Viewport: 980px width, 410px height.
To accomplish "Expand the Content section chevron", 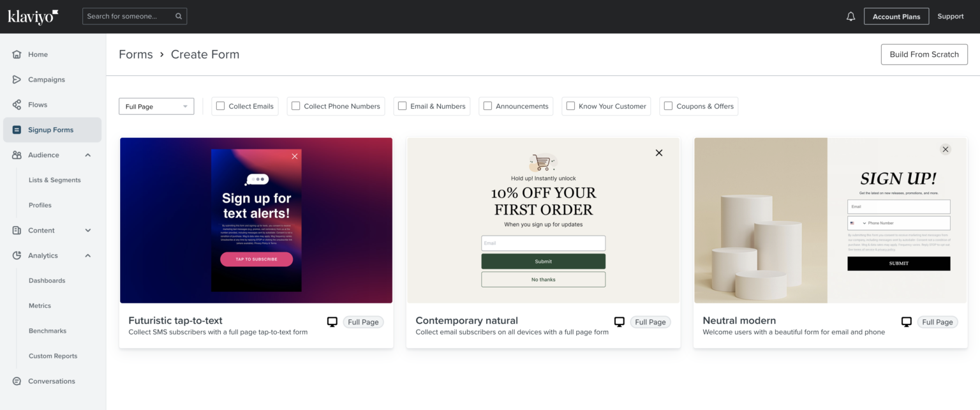I will [88, 231].
